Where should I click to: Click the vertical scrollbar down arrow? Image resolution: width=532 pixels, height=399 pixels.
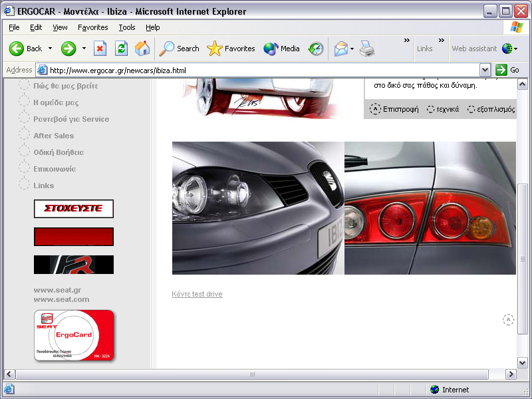(523, 362)
